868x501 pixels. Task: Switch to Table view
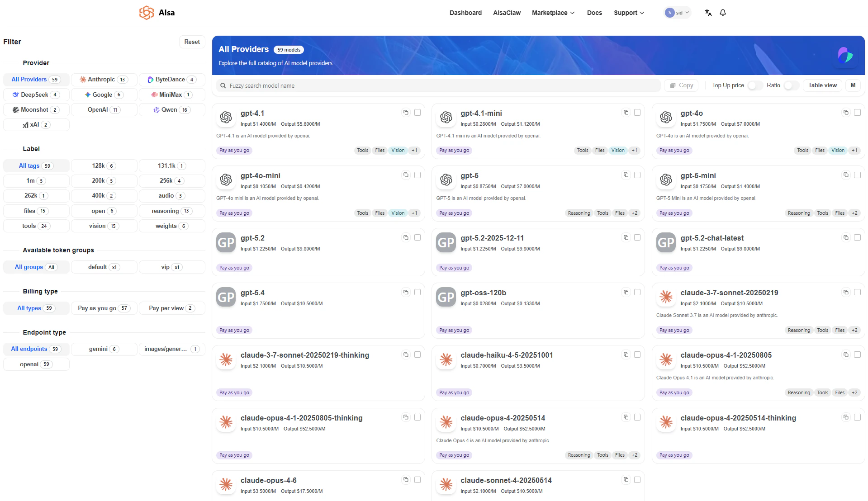[822, 85]
